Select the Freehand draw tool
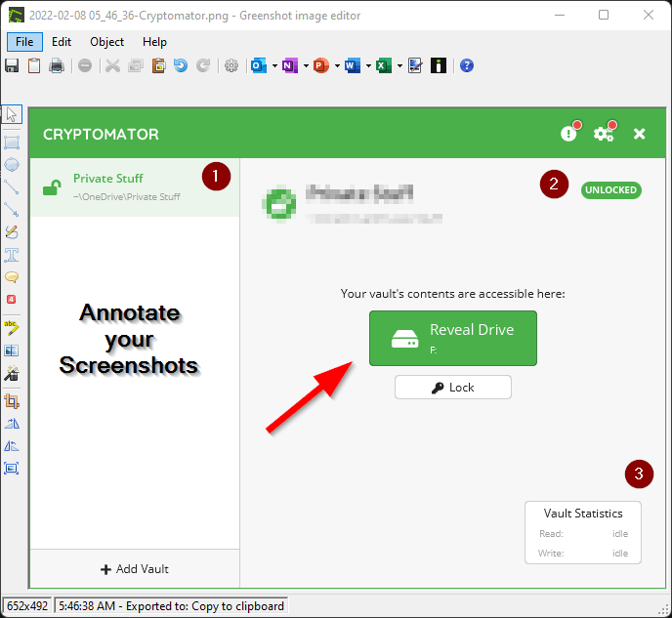Screen dimensions: 672x618 pyautogui.click(x=12, y=231)
